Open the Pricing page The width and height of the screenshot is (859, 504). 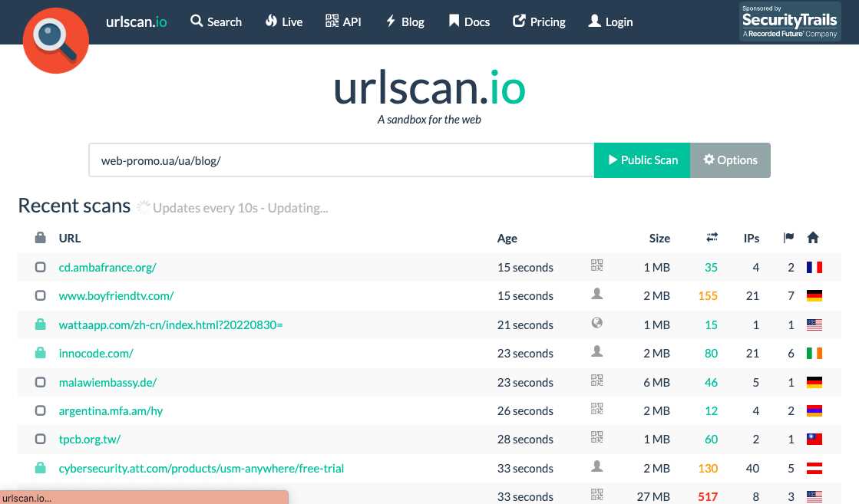point(539,22)
